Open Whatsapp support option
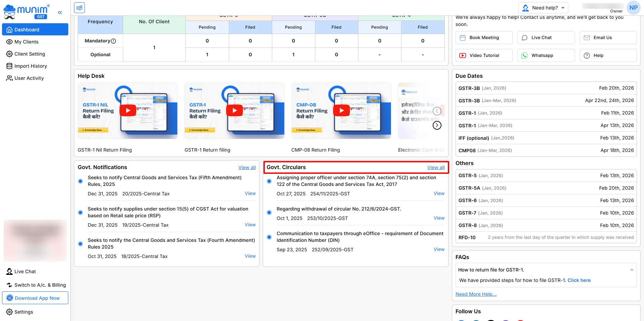 click(x=546, y=56)
